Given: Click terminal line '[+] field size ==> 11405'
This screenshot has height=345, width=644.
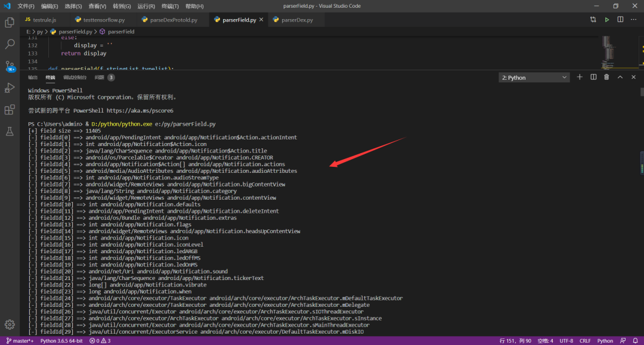Looking at the screenshot, I should click(x=64, y=131).
